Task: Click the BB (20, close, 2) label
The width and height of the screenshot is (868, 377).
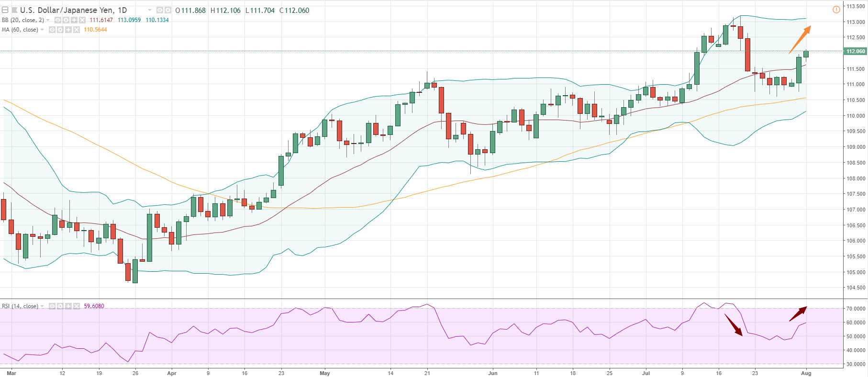Action: 23,20
